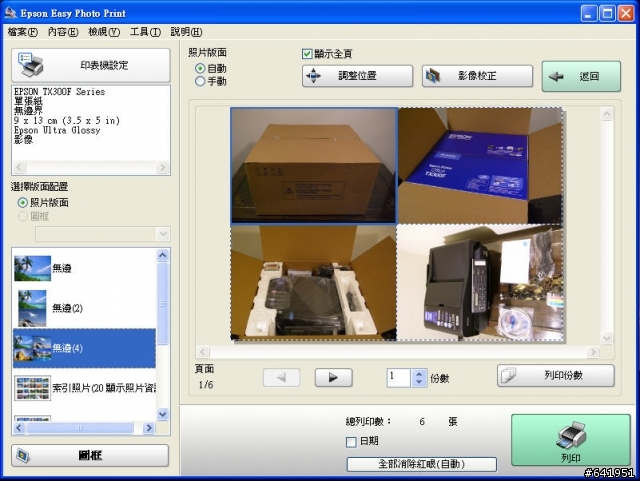Image resolution: width=640 pixels, height=481 pixels.
Task: Select 自動 automatic layout radio button
Action: [200, 68]
